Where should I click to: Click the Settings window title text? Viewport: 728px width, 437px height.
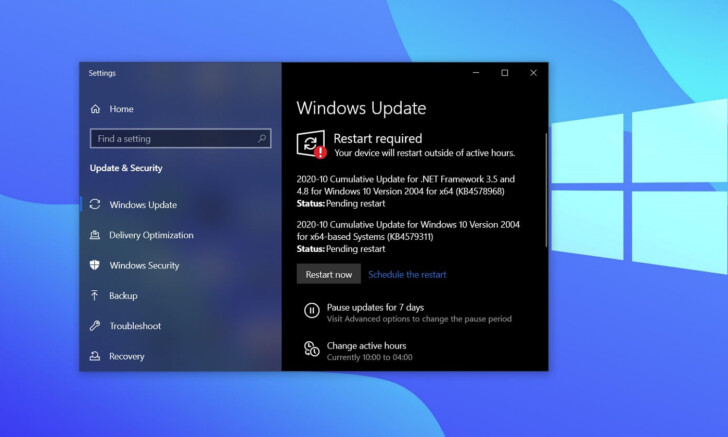102,73
